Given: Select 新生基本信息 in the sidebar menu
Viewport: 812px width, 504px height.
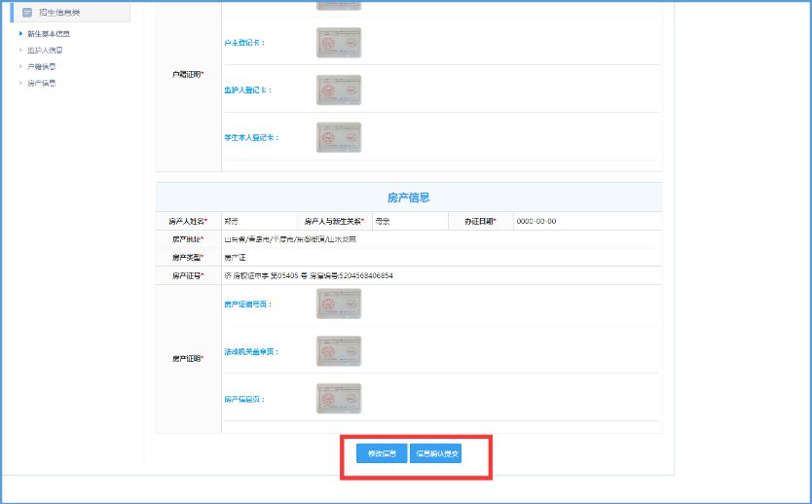Looking at the screenshot, I should coord(48,34).
